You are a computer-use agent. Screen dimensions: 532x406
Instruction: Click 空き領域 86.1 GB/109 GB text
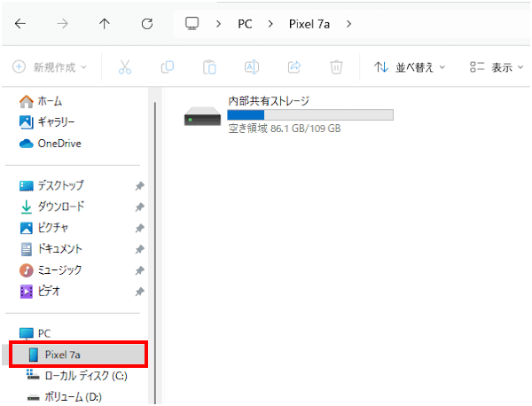click(285, 129)
